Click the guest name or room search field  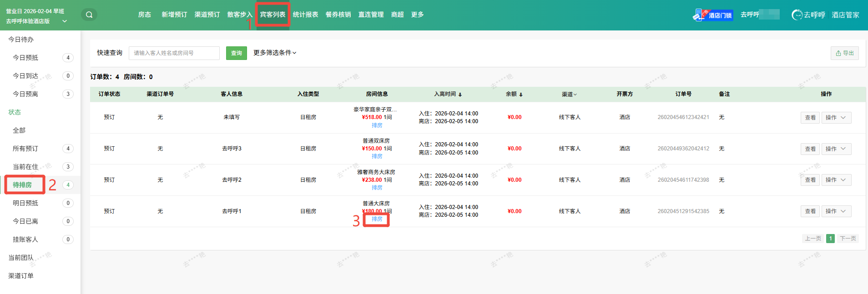point(174,53)
